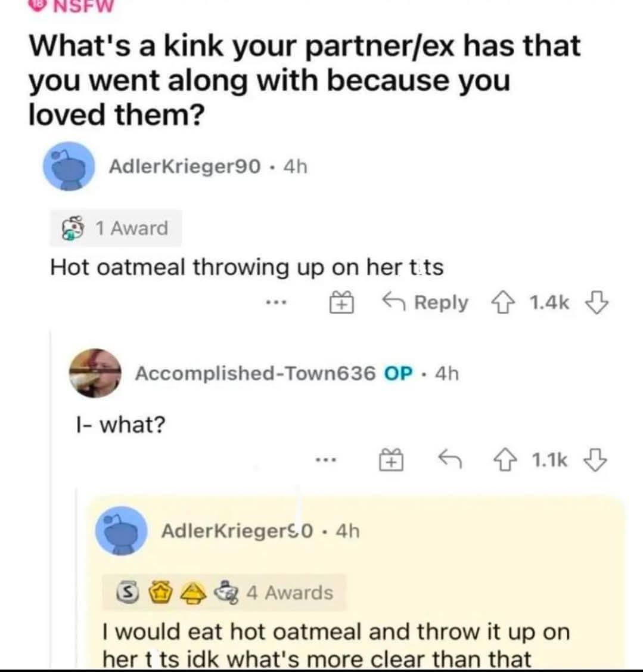View the 1 Award badge
This screenshot has width=643, height=672.
[116, 228]
